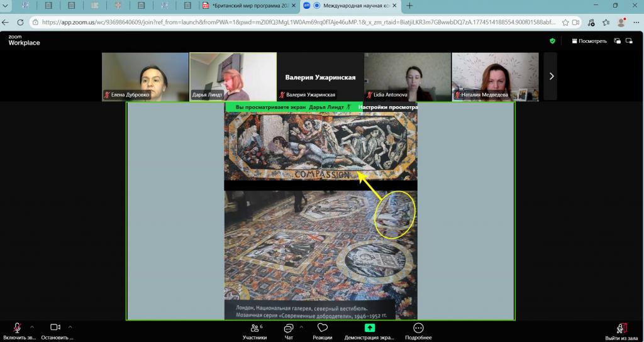This screenshot has width=644, height=342.
Task: Select Елена Дубровко video thumbnail
Action: click(x=145, y=76)
